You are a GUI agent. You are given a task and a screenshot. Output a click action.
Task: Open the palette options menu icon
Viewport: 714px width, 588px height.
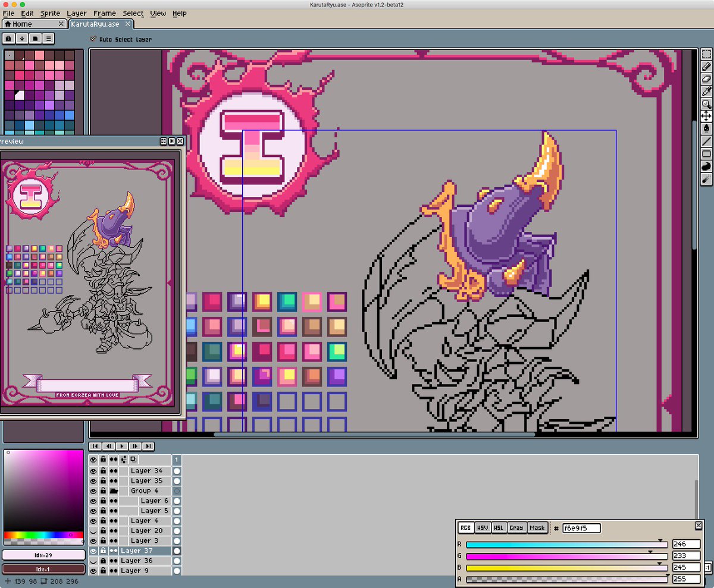pyautogui.click(x=48, y=39)
